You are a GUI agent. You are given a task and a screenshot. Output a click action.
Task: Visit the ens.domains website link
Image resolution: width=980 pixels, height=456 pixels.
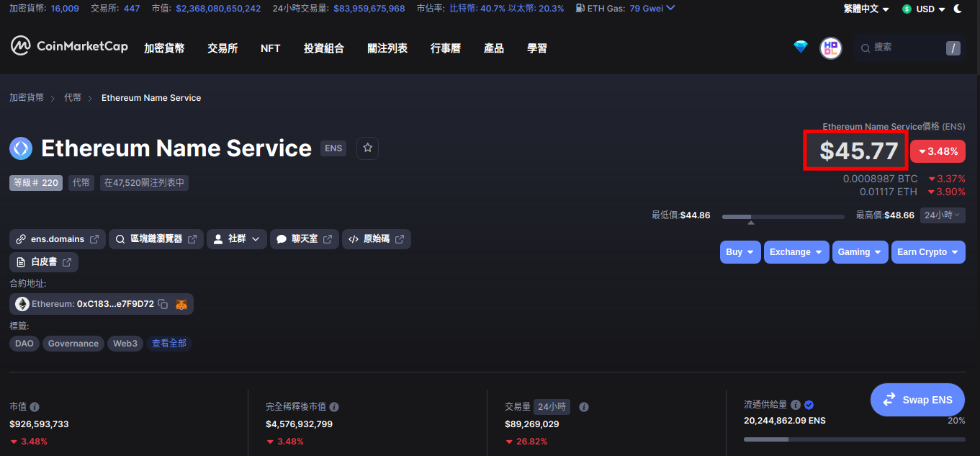[x=58, y=239]
